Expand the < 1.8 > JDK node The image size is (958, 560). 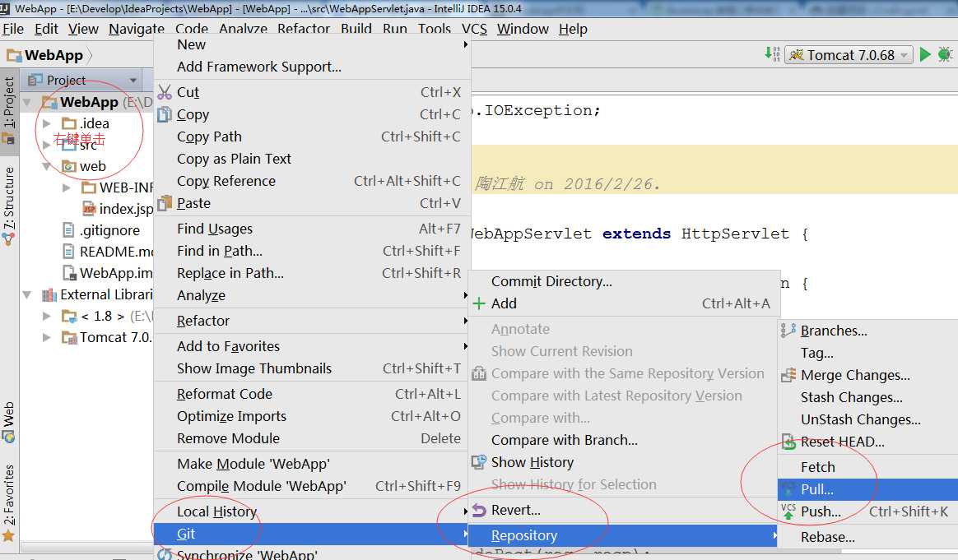[46, 317]
